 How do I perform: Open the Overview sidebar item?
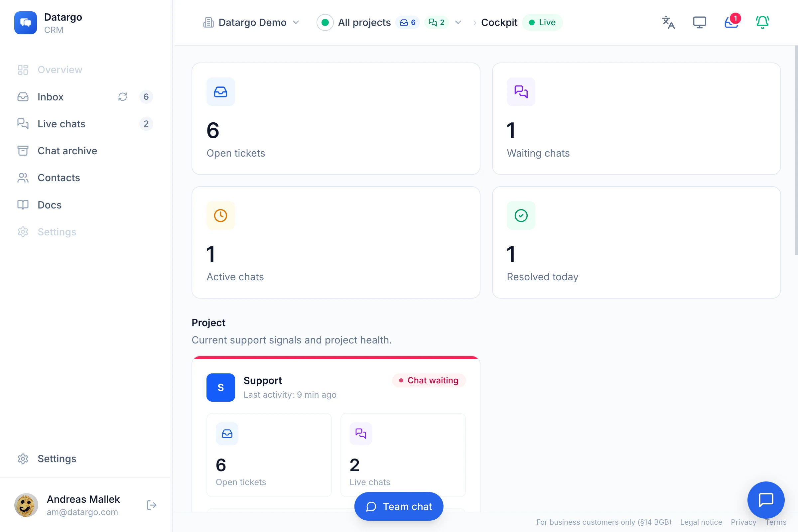coord(85,69)
